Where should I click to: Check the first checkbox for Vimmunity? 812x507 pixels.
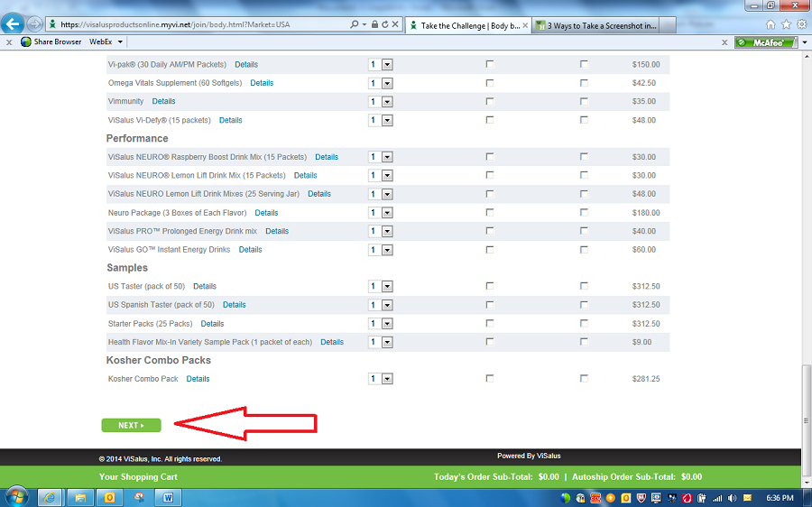490,101
